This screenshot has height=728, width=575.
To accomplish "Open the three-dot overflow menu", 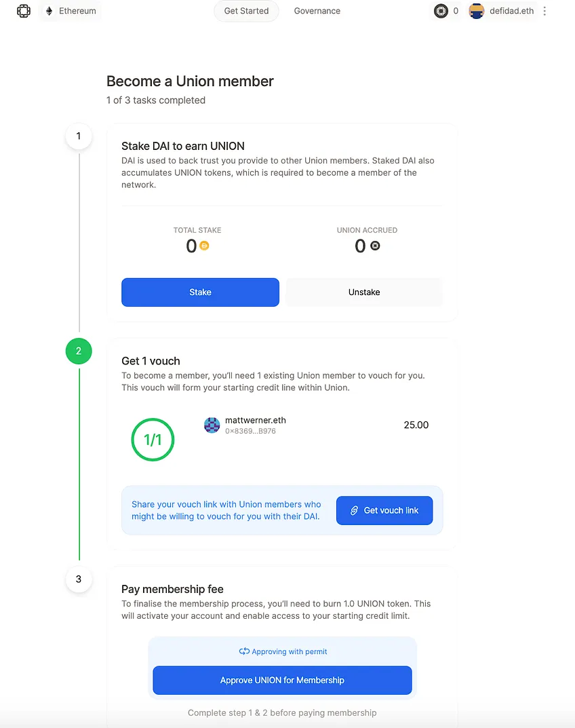I will (x=545, y=11).
